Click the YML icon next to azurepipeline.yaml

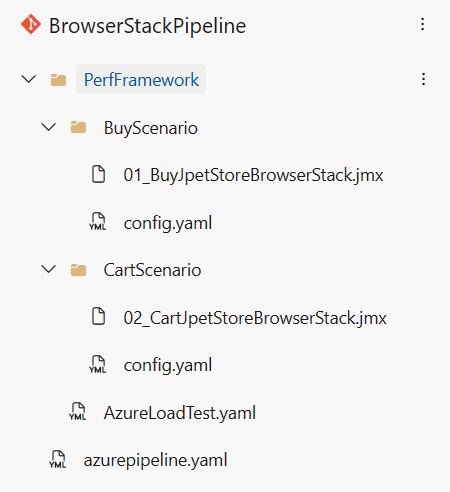click(x=58, y=459)
